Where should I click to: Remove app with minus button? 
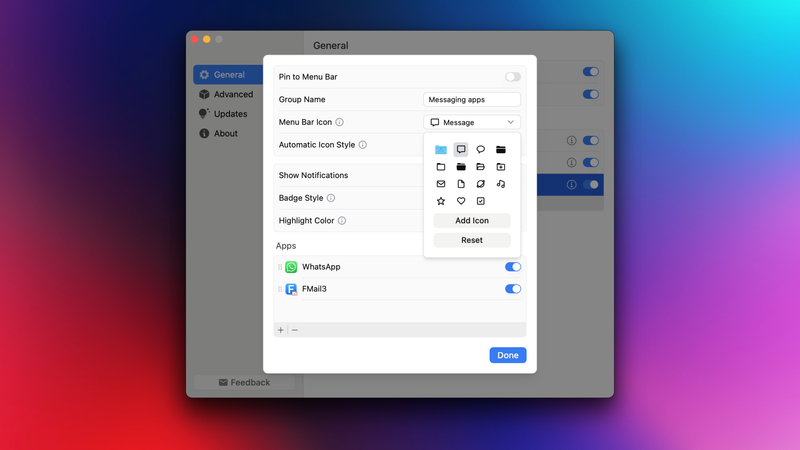tap(295, 330)
